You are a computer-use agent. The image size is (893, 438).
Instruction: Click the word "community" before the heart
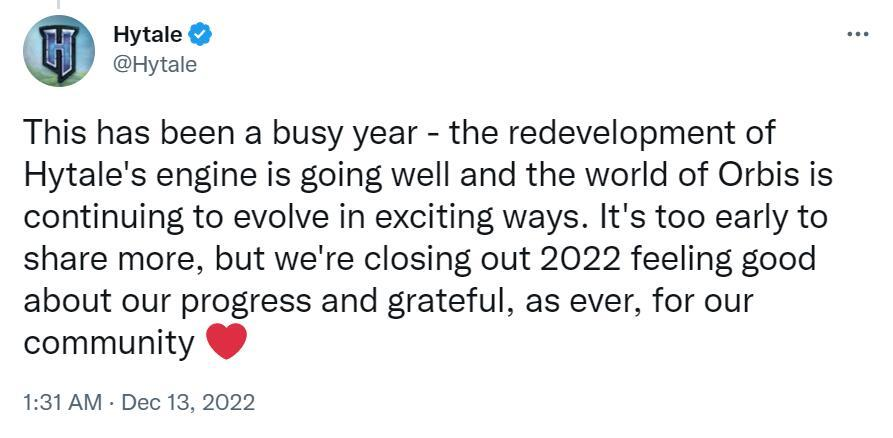tap(108, 342)
